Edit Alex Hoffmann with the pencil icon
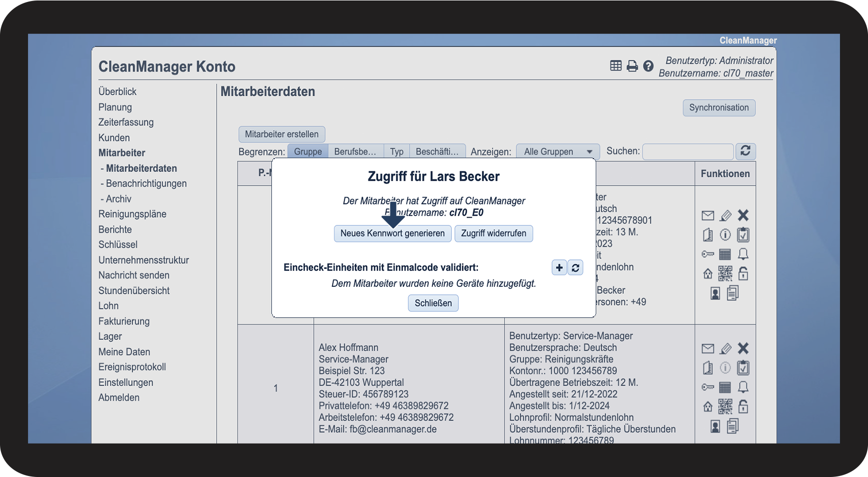868x477 pixels. 725,348
